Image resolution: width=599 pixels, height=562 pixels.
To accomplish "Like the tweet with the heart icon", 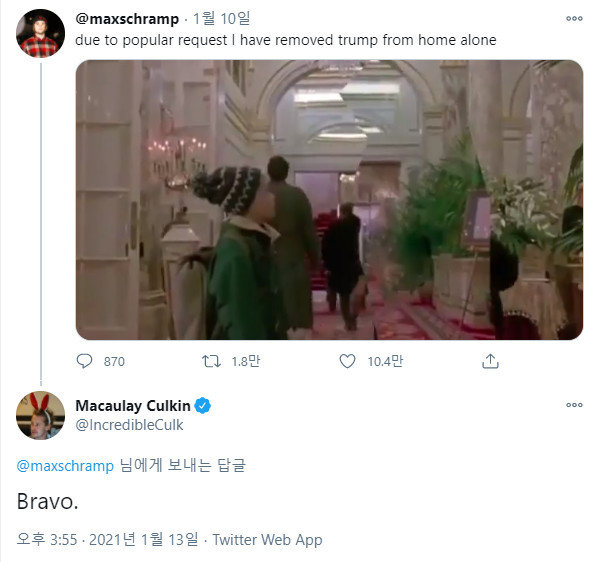I will [x=347, y=361].
